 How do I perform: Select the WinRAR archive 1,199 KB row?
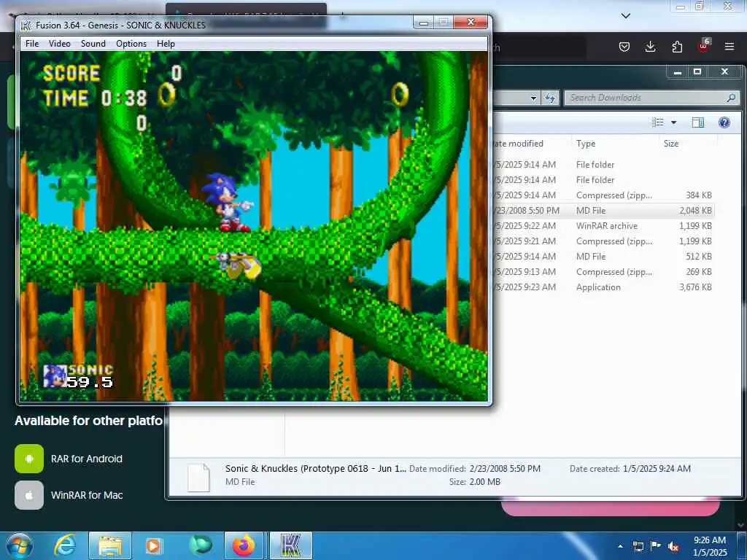click(603, 226)
